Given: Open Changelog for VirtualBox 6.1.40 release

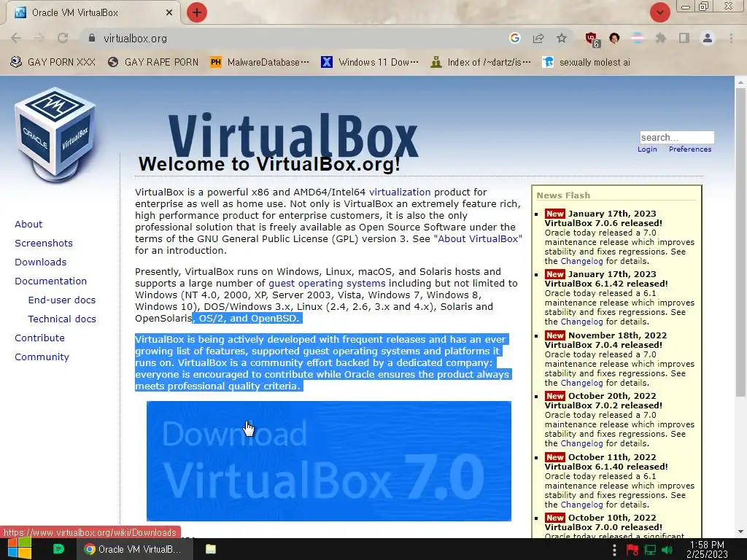Looking at the screenshot, I should click(x=581, y=505).
